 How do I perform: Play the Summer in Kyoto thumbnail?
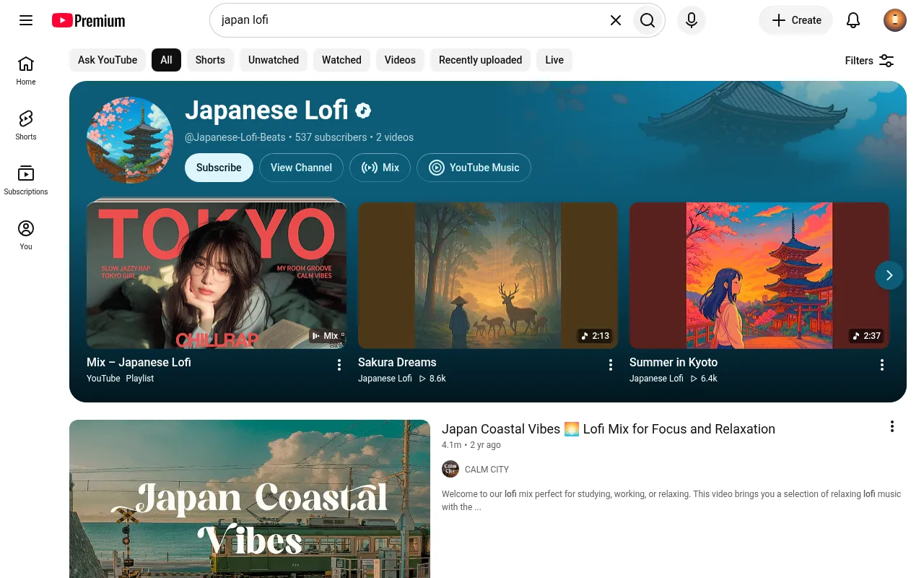759,275
